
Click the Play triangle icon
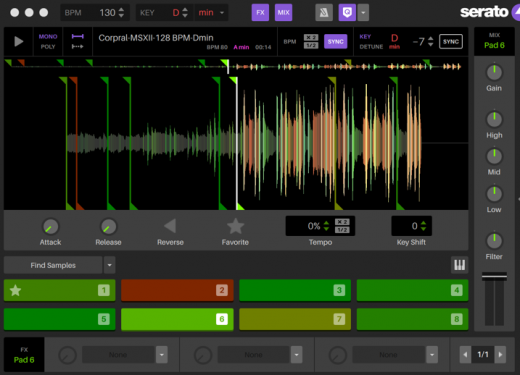[19, 42]
